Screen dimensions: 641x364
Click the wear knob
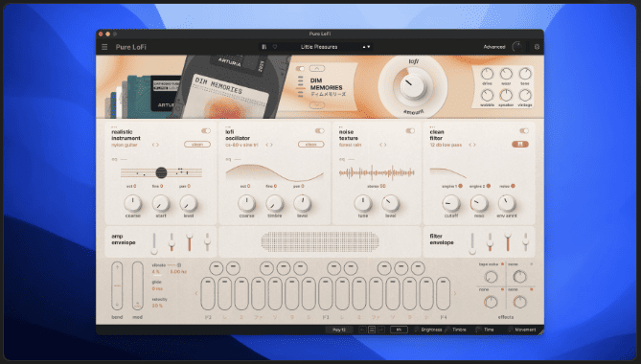coord(506,74)
